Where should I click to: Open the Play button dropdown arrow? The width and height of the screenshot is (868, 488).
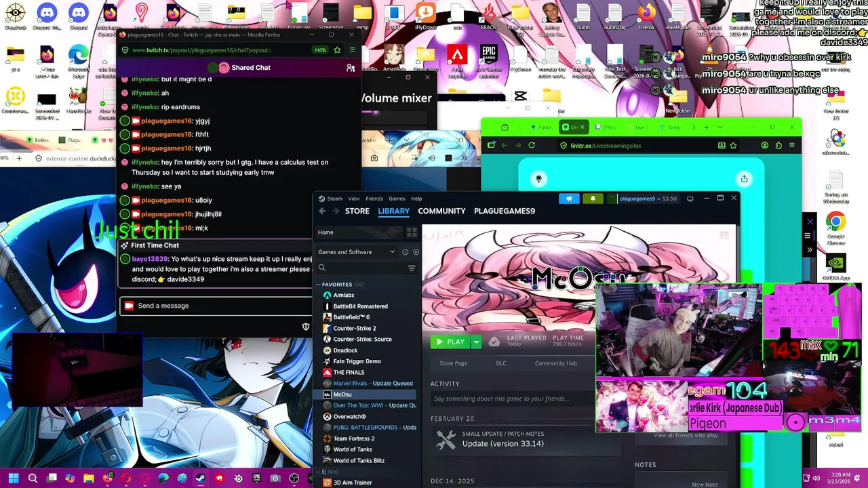tap(477, 342)
